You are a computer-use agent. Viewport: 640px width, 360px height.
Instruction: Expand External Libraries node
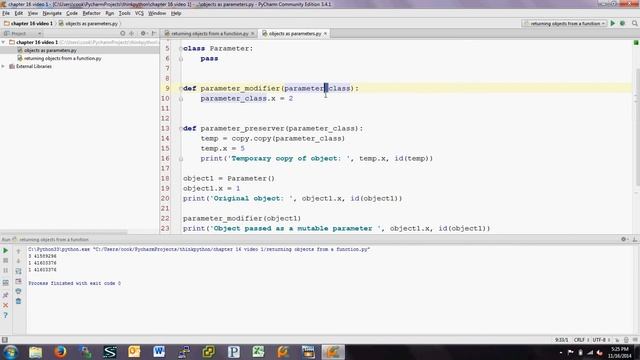(x=3, y=66)
